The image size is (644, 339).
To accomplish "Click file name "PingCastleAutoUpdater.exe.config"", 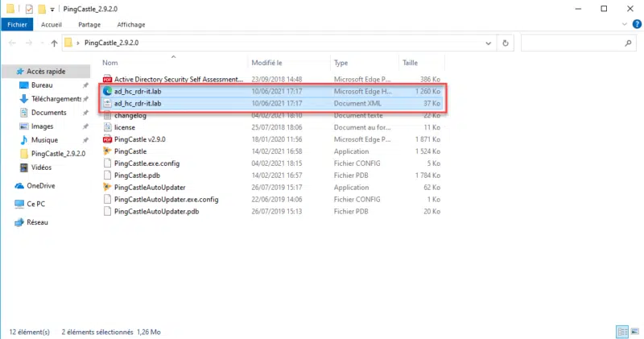I will coord(166,200).
